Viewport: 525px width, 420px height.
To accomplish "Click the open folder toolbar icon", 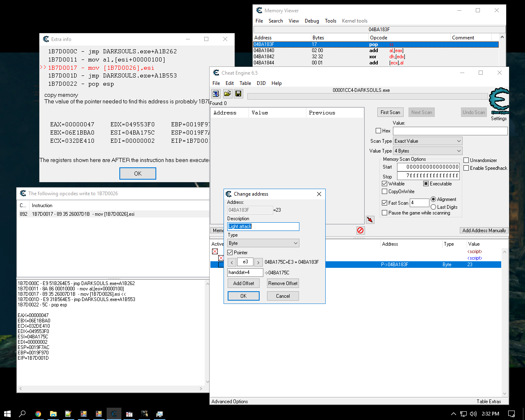I will [227, 94].
